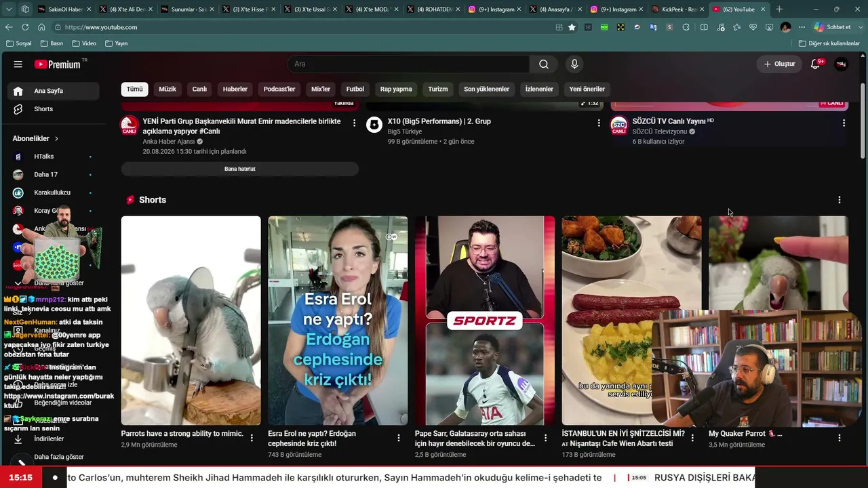This screenshot has height=488, width=868.
Task: Select the Rap yapma filter chip
Action: [x=396, y=89]
